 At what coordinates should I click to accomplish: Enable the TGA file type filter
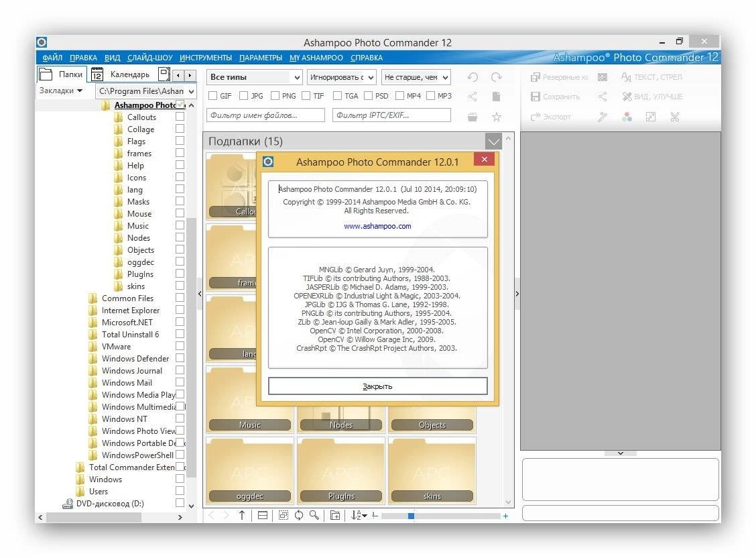click(338, 96)
